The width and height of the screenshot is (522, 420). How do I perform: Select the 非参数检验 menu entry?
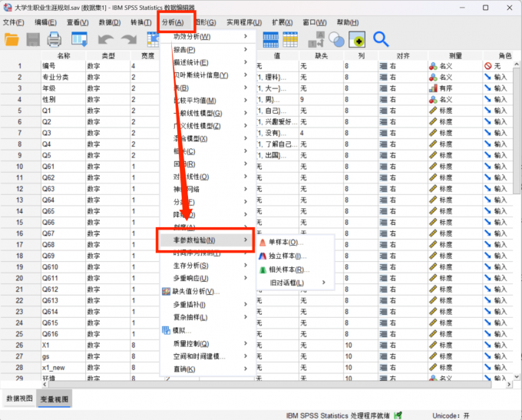(205, 240)
